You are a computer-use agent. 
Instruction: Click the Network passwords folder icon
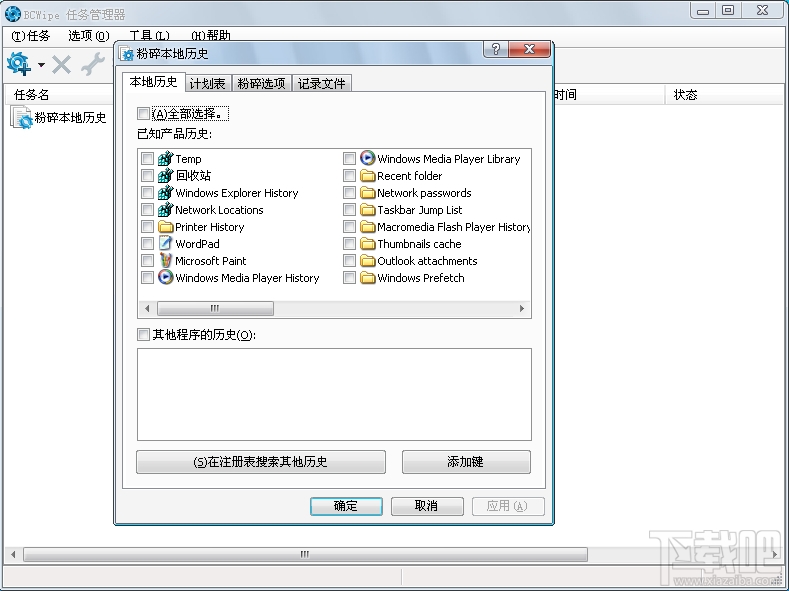click(x=368, y=193)
